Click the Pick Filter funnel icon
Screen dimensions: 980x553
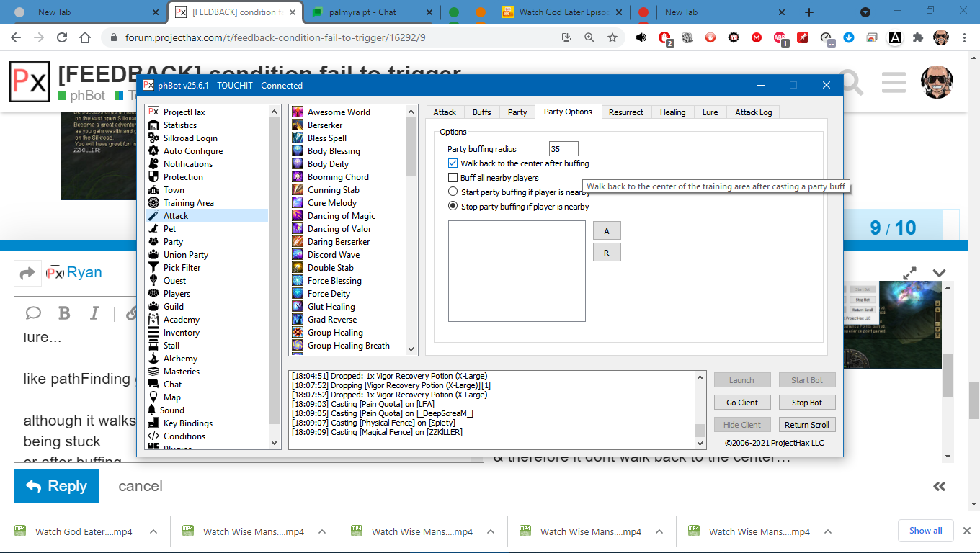coord(153,268)
